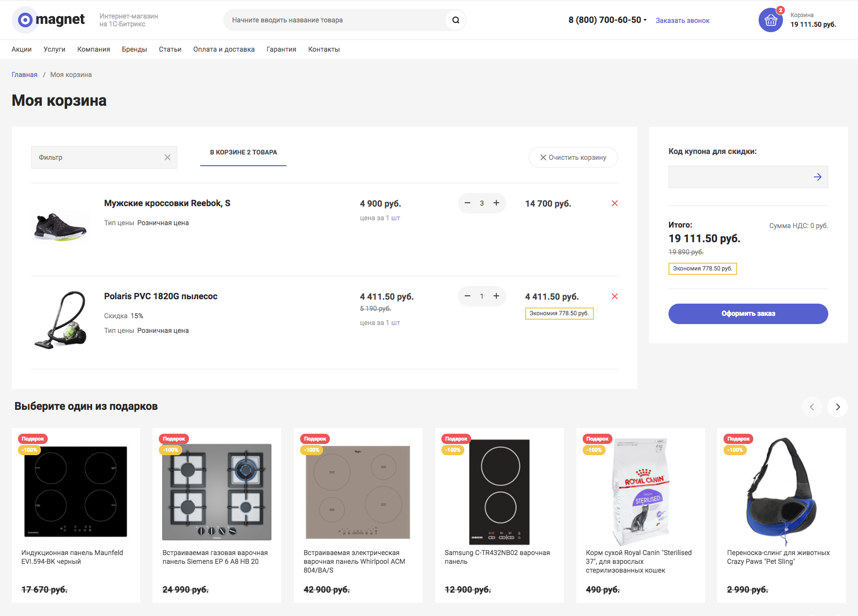
Task: Clear the filter field with X icon
Action: (x=167, y=157)
